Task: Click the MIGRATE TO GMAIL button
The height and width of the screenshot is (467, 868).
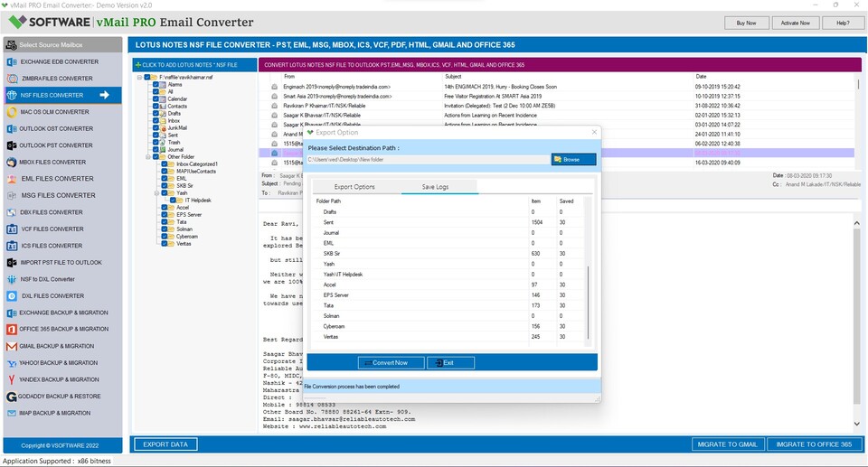Action: coord(727,444)
